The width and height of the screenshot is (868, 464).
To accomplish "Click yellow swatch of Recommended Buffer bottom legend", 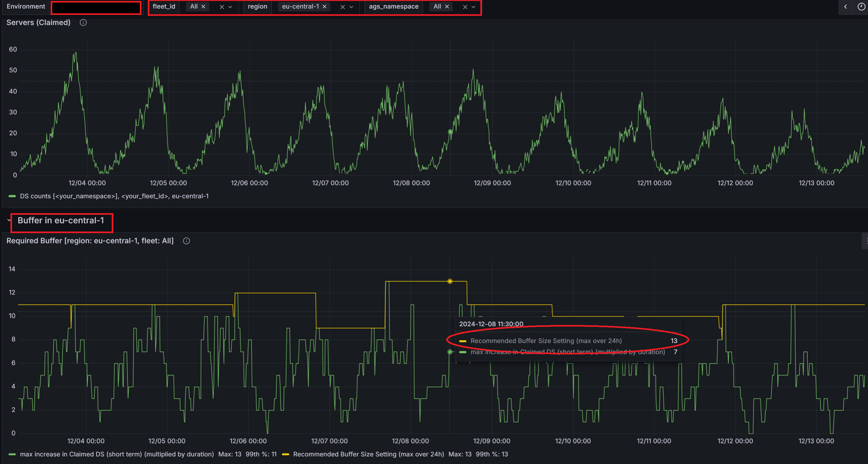I will click(x=285, y=454).
